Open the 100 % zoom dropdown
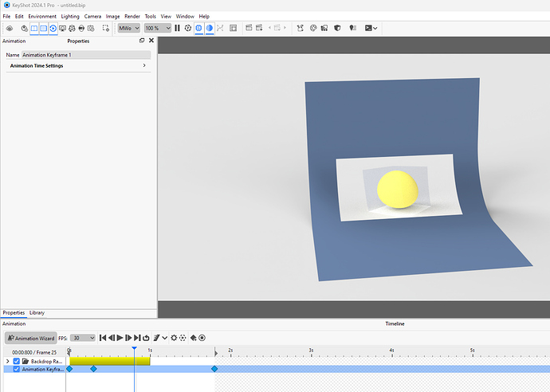The image size is (550, 392). [x=158, y=28]
